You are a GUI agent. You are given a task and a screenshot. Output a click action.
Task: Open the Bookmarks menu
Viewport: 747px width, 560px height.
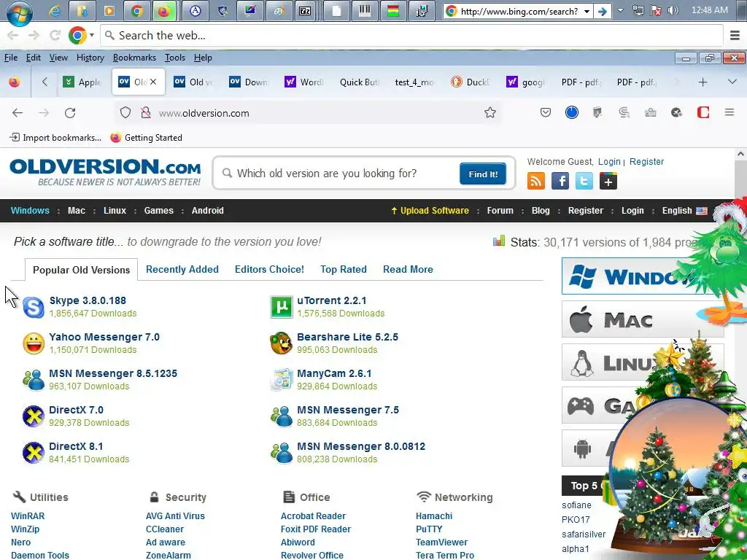coord(134,58)
